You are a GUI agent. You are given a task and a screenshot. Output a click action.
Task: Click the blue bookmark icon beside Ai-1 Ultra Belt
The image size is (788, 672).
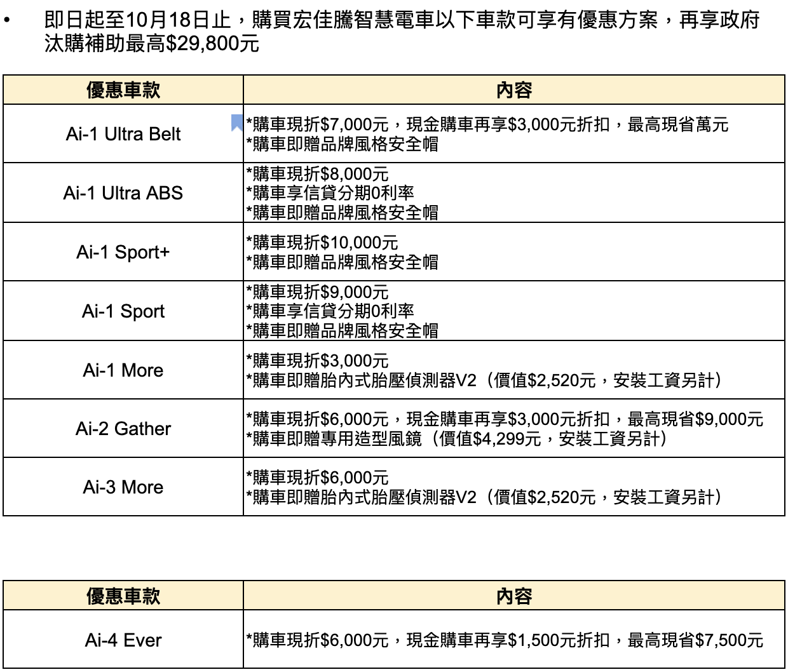click(x=237, y=123)
